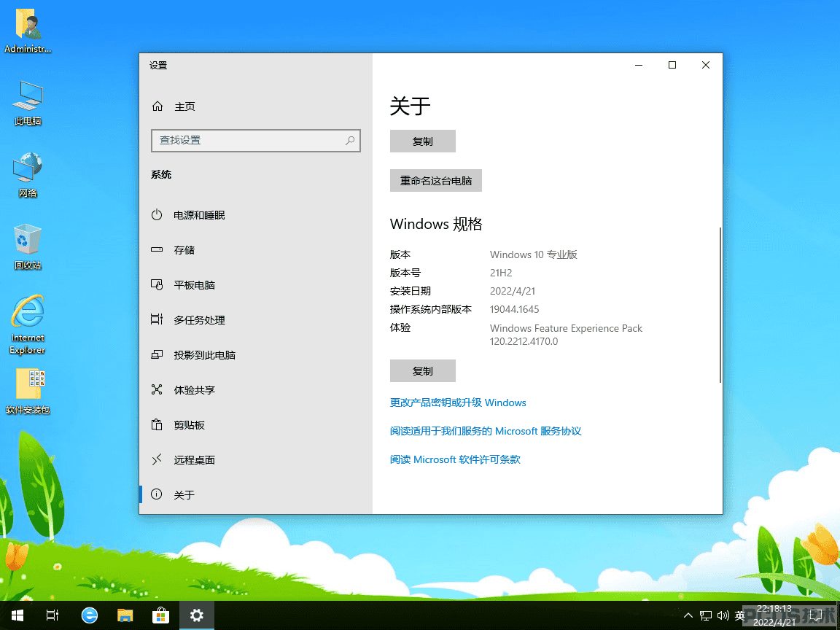The width and height of the screenshot is (840, 630).
Task: Select the 网络 desktop icon
Action: point(28,175)
